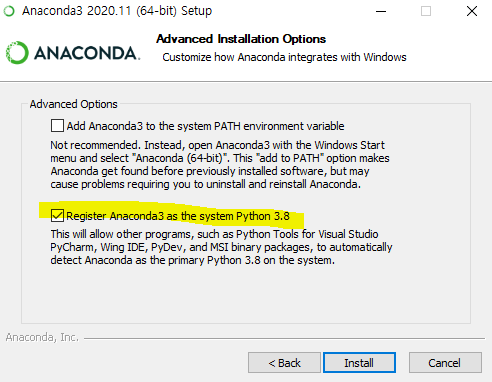492x382 pixels.
Task: Click the 'Customize how Anaconda integrates with Windows' subtitle
Action: [x=284, y=57]
